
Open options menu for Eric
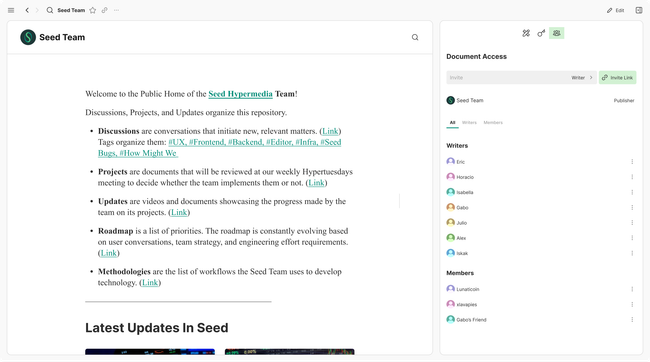[x=632, y=162]
